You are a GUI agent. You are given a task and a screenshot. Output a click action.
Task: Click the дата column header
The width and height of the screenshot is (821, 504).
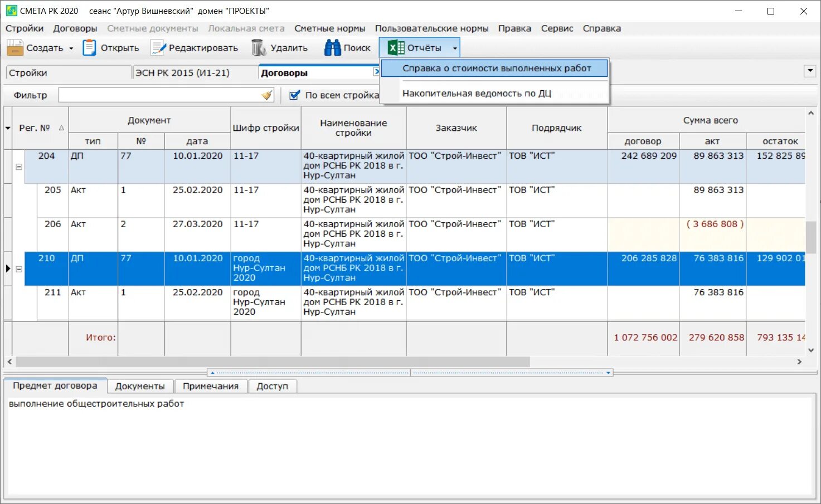point(197,141)
